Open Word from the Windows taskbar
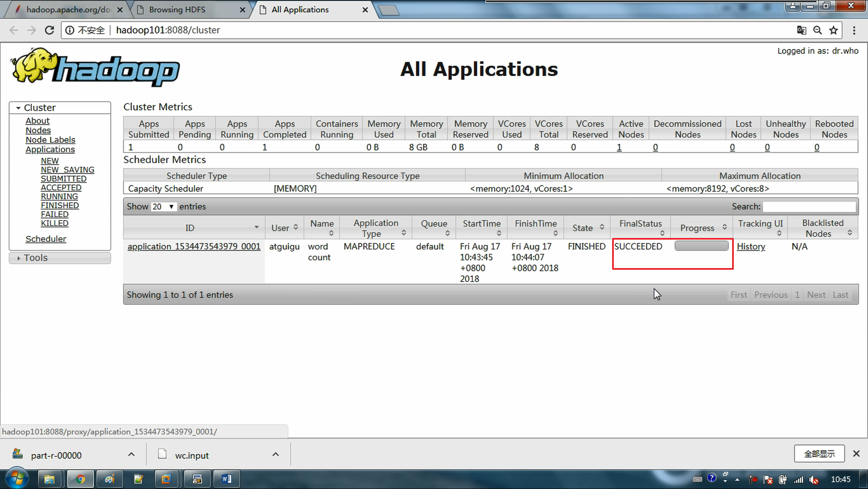868x489 pixels. point(226,479)
